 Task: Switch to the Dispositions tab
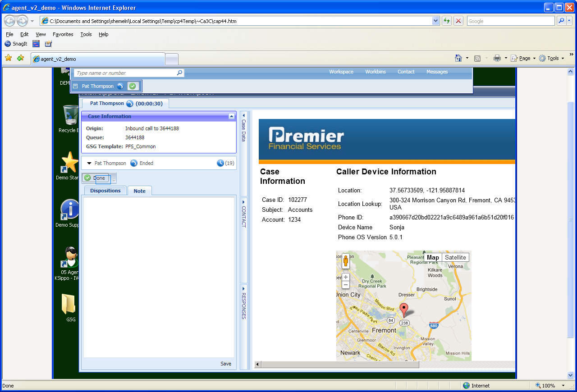tap(105, 191)
